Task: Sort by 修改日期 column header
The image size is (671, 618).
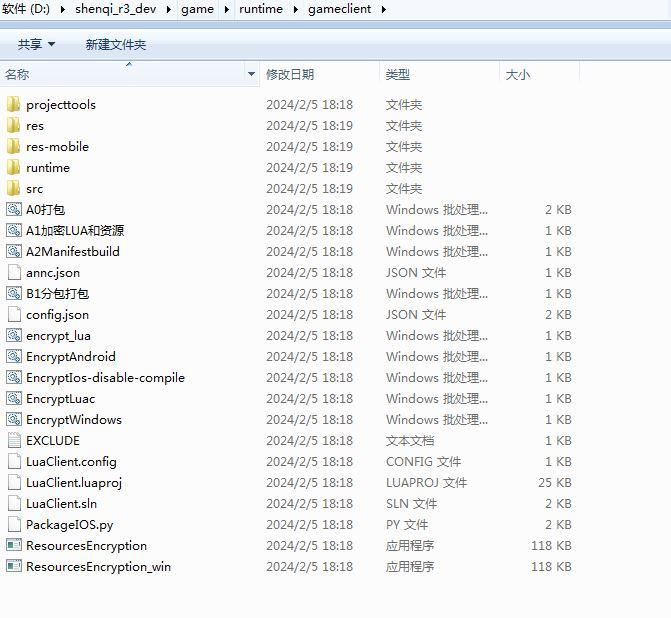Action: (290, 74)
